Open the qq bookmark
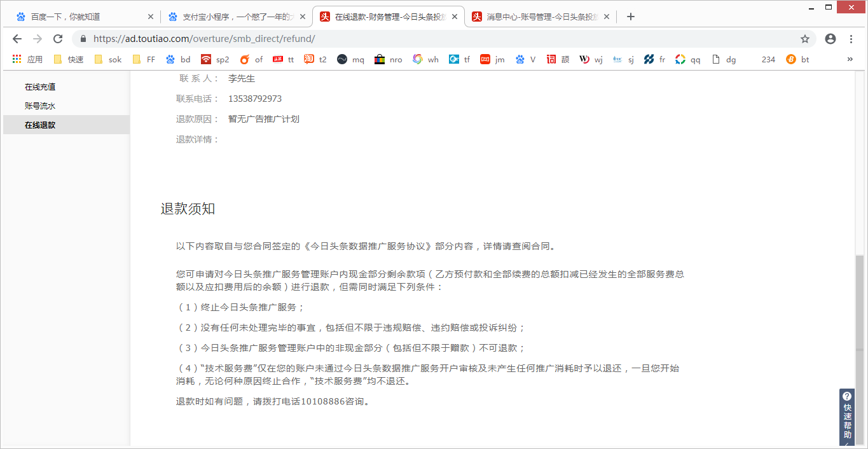868x449 pixels. click(687, 59)
